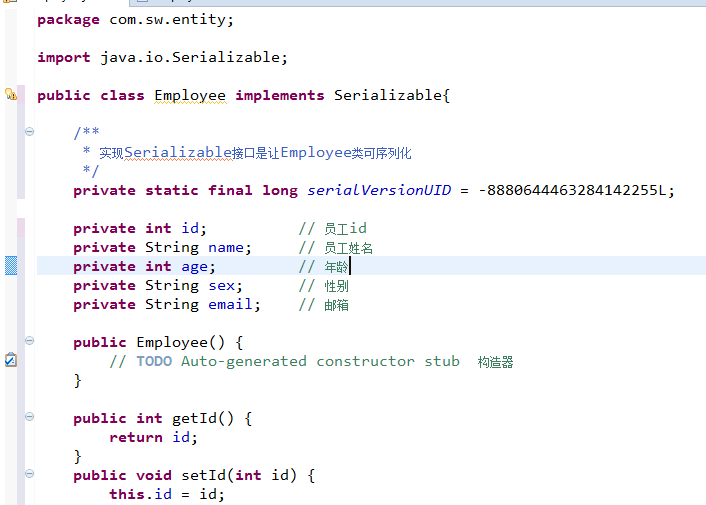Click the comment '// 员工姓名'
The width and height of the screenshot is (706, 505).
(336, 248)
